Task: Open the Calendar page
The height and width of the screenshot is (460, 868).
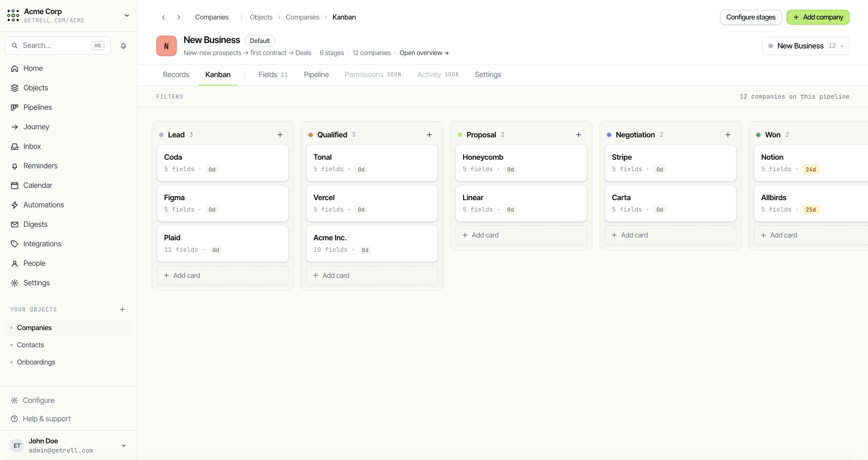Action: [x=69, y=186]
